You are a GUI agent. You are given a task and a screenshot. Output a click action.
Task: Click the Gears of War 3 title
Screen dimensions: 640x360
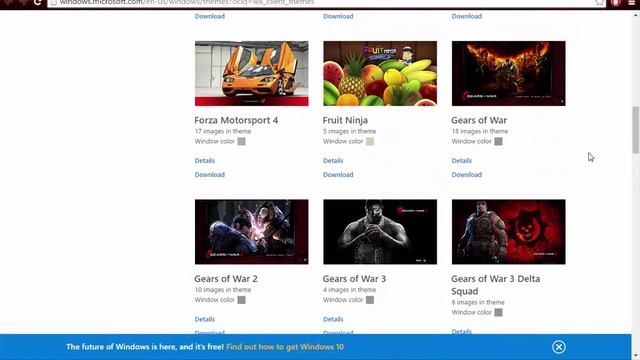(354, 279)
